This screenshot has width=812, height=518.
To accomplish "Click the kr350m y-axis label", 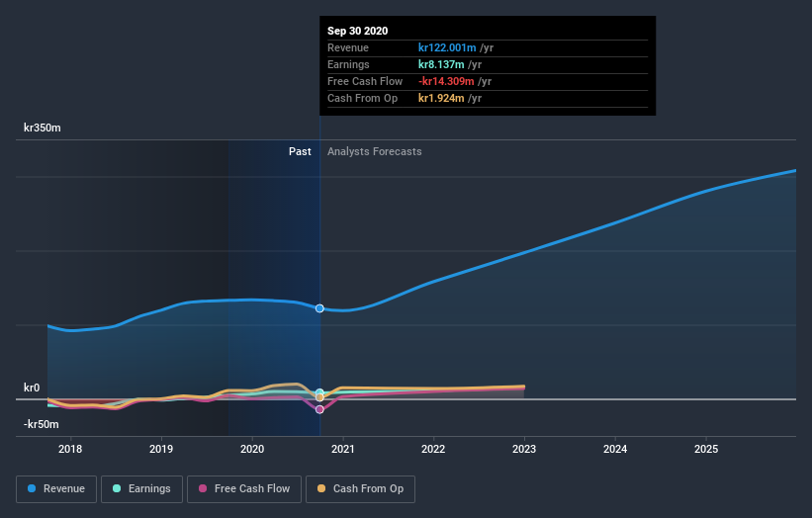I will click(42, 128).
